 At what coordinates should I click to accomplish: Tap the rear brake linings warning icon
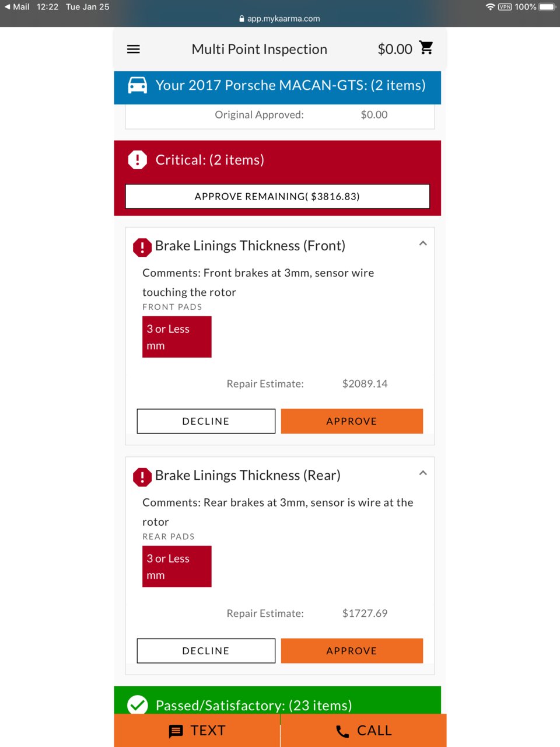(142, 477)
